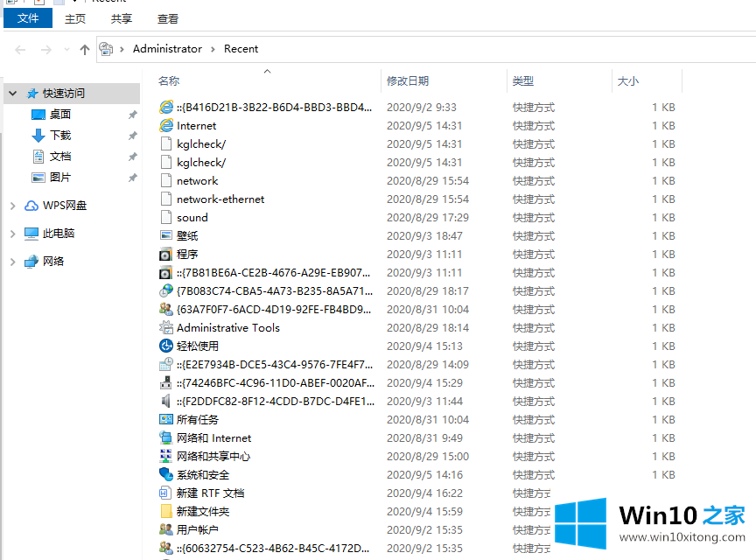This screenshot has width=756, height=560.
Task: Click the date 2020/9/2 9:33
Action: 422,108
